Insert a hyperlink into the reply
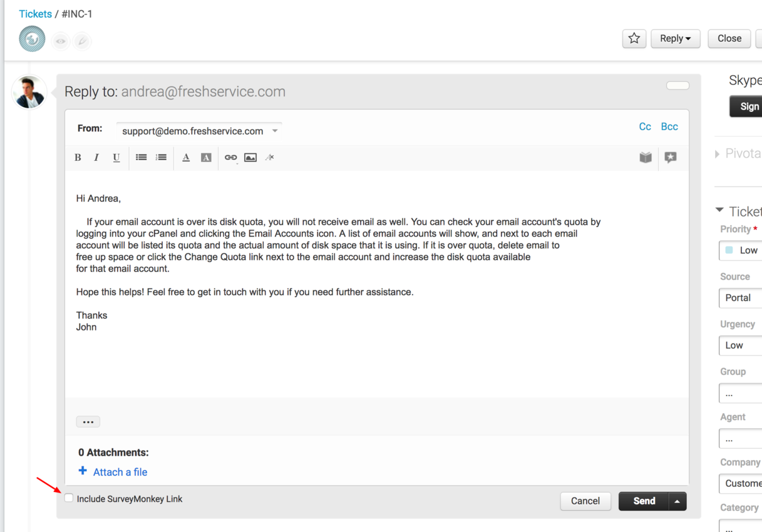Viewport: 762px width, 532px height. coord(230,158)
